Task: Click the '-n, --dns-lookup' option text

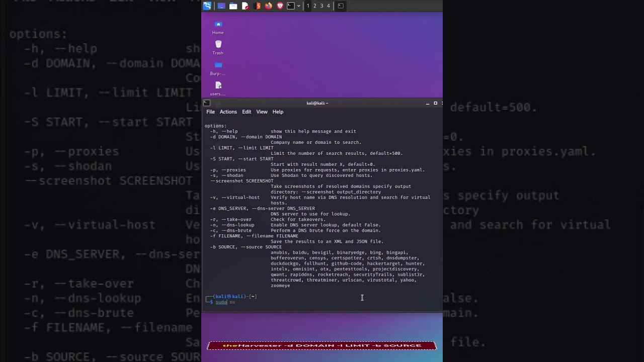Action: click(x=232, y=225)
